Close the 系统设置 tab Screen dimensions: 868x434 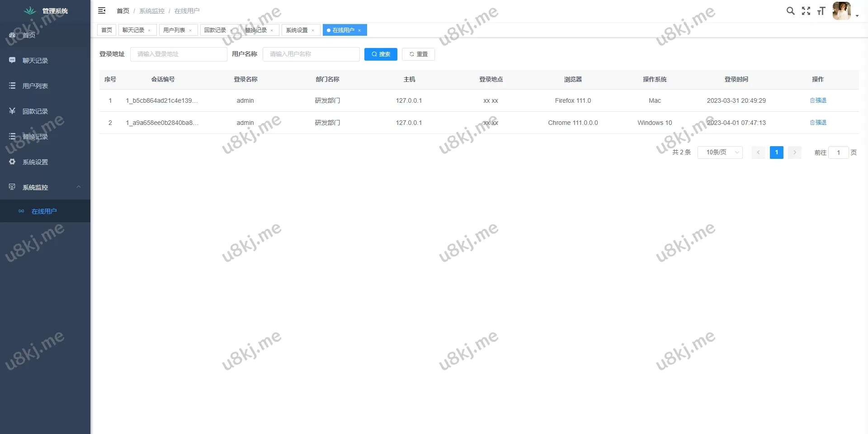pyautogui.click(x=313, y=31)
